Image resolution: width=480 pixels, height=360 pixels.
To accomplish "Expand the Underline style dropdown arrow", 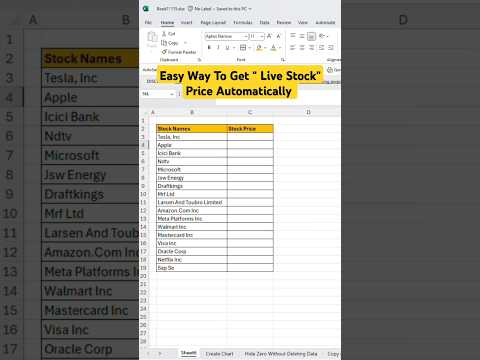I will [234, 48].
